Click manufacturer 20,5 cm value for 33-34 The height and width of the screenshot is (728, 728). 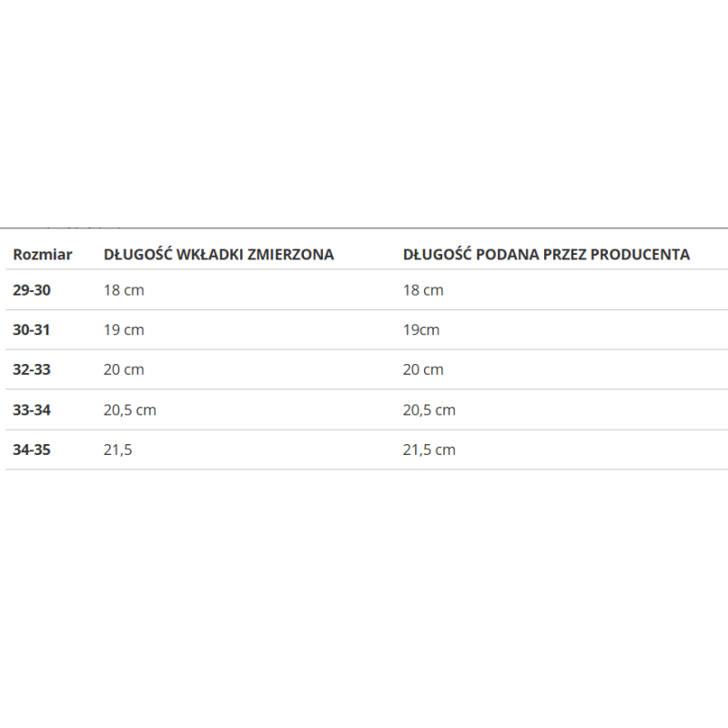coord(430,410)
